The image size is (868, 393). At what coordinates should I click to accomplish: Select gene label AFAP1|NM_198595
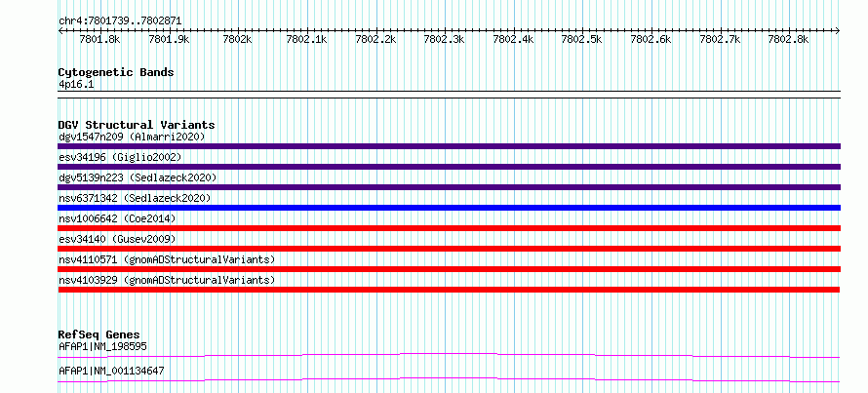[x=103, y=347]
